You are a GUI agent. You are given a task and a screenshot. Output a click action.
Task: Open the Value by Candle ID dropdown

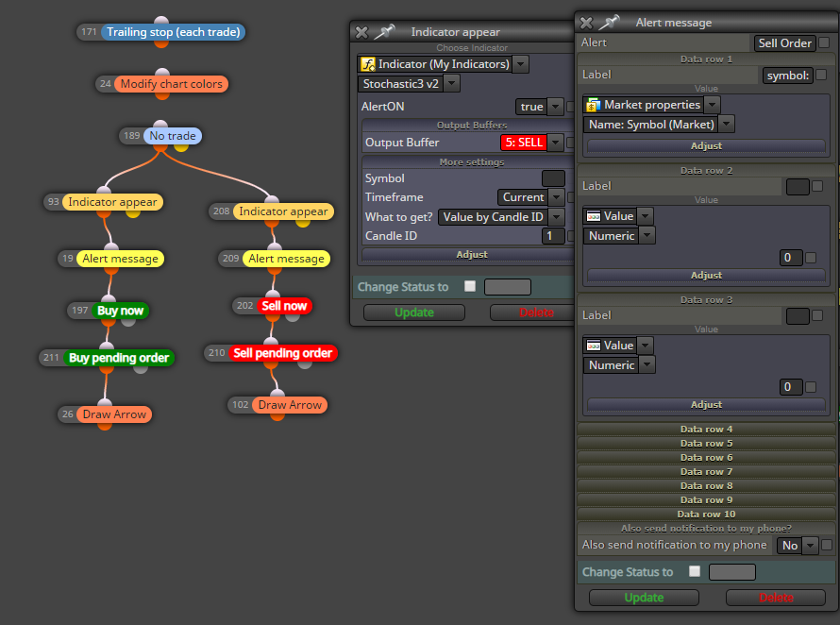click(x=557, y=217)
